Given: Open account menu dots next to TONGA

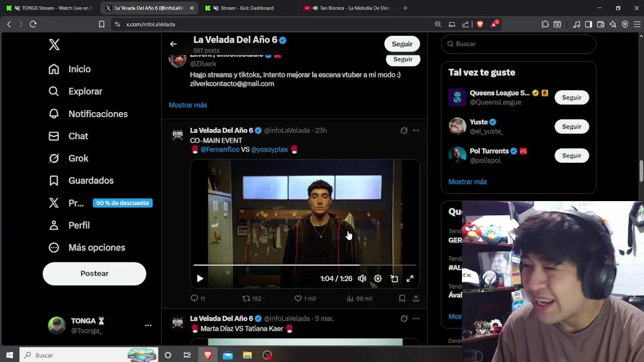Looking at the screenshot, I should point(148,325).
